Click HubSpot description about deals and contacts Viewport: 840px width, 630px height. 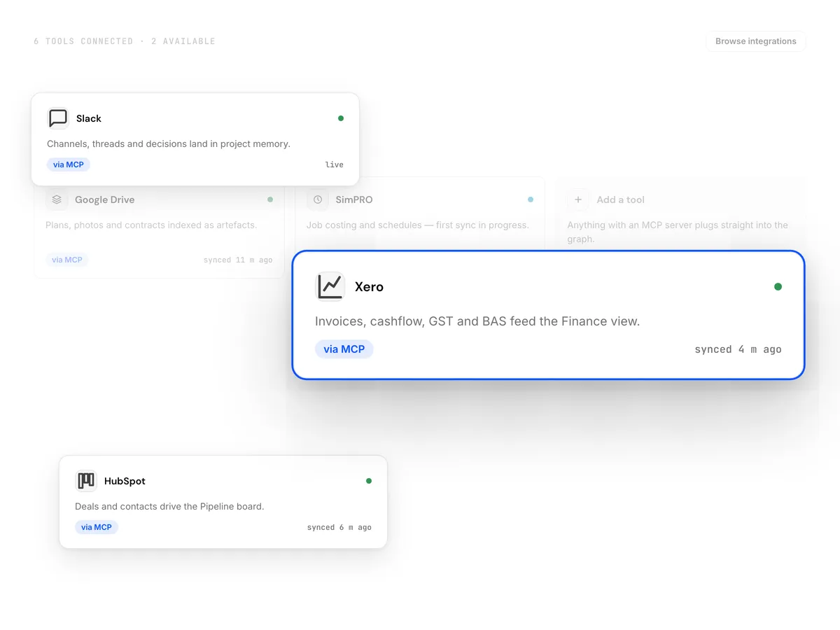[169, 506]
